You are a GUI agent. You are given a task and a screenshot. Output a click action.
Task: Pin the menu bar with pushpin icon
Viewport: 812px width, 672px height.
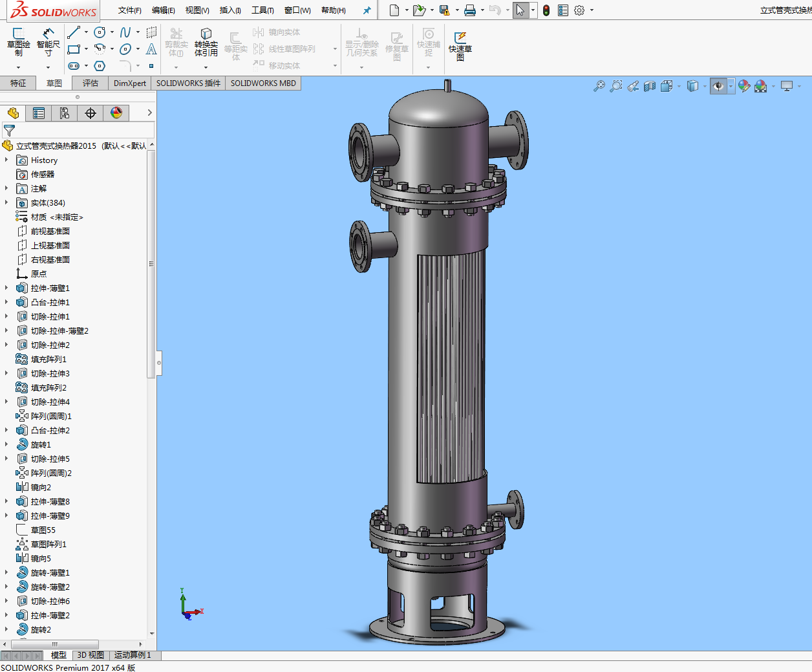point(367,10)
